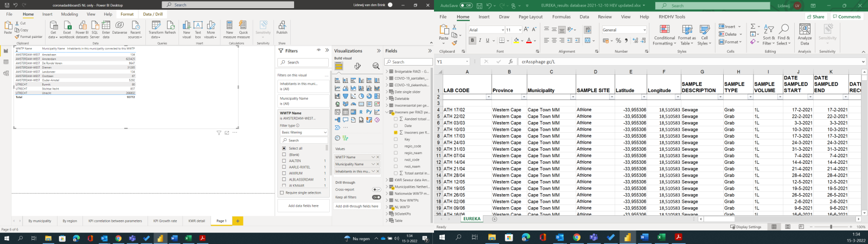This screenshot has height=244, width=868.
Task: Check AALTEN in filter list
Action: click(x=284, y=160)
